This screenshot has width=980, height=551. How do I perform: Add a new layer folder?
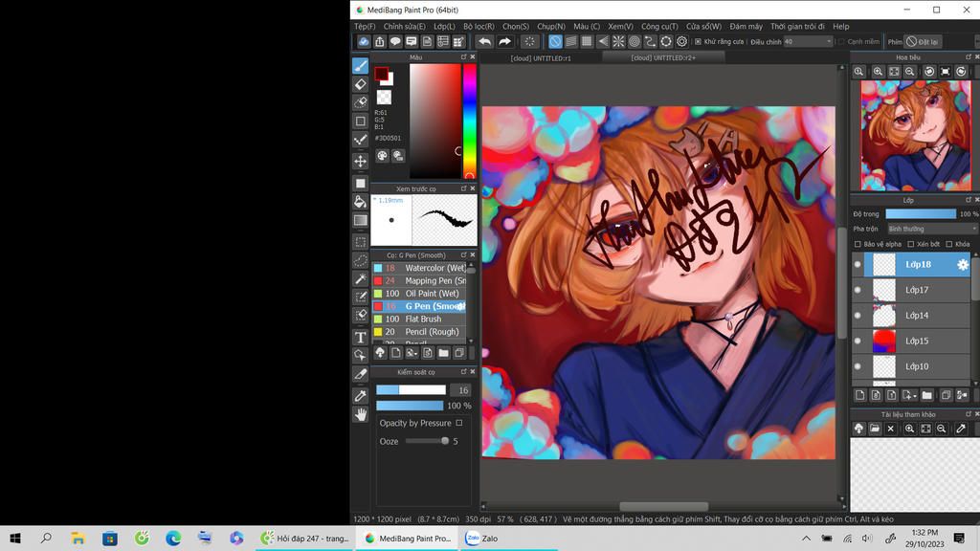tap(926, 395)
